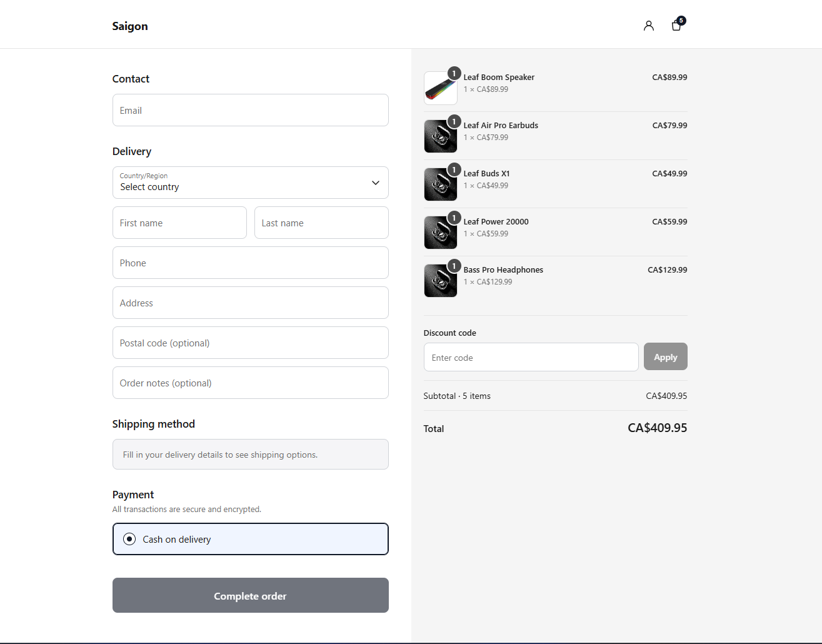Open Leaf Power 20000 thumbnail

pyautogui.click(x=441, y=232)
